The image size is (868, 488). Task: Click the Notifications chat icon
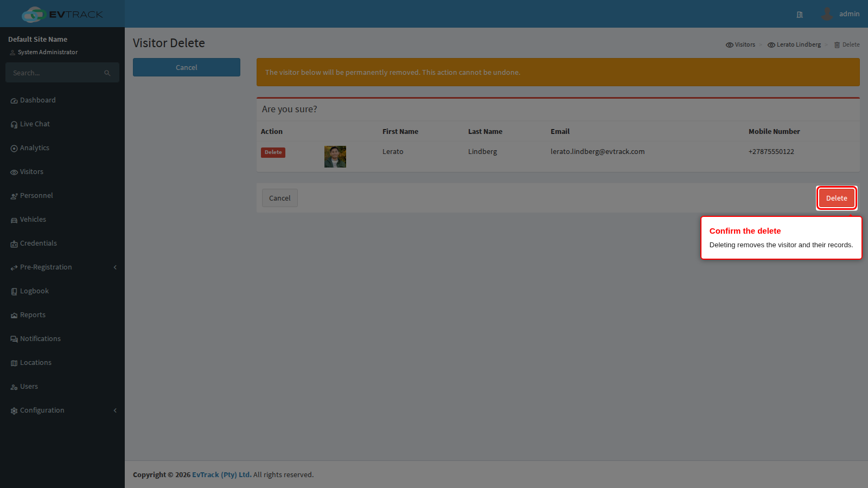pyautogui.click(x=14, y=339)
